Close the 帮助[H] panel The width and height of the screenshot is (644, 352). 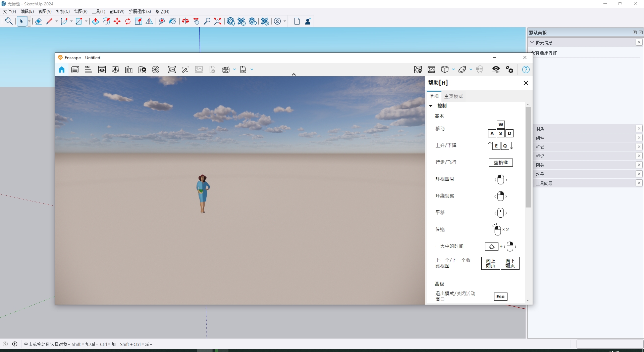tap(526, 83)
